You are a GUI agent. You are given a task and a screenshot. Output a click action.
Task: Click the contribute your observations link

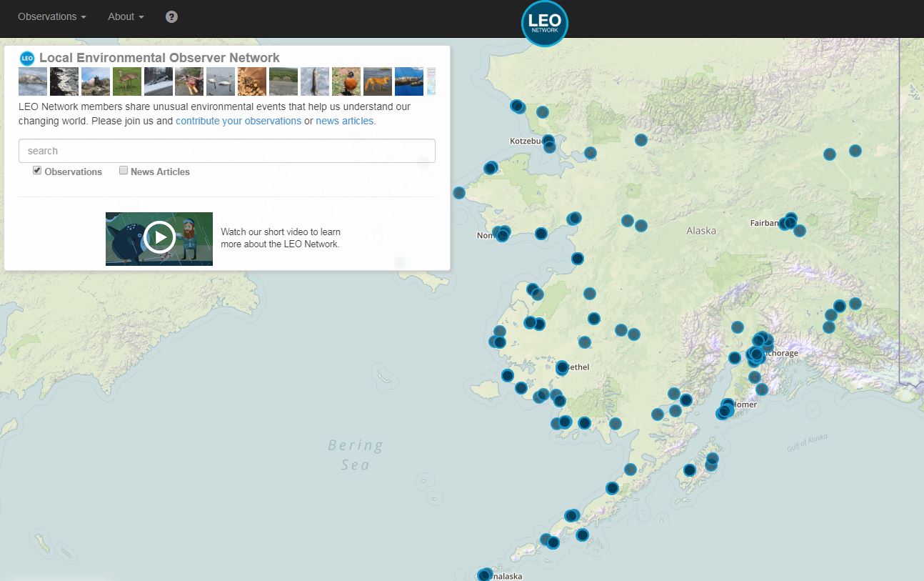tap(238, 121)
